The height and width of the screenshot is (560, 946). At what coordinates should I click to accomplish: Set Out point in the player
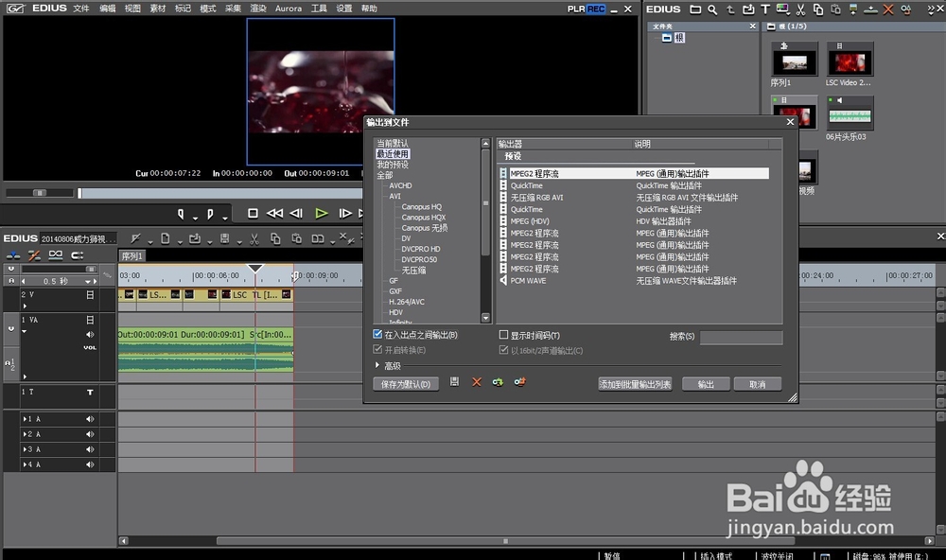(x=210, y=214)
